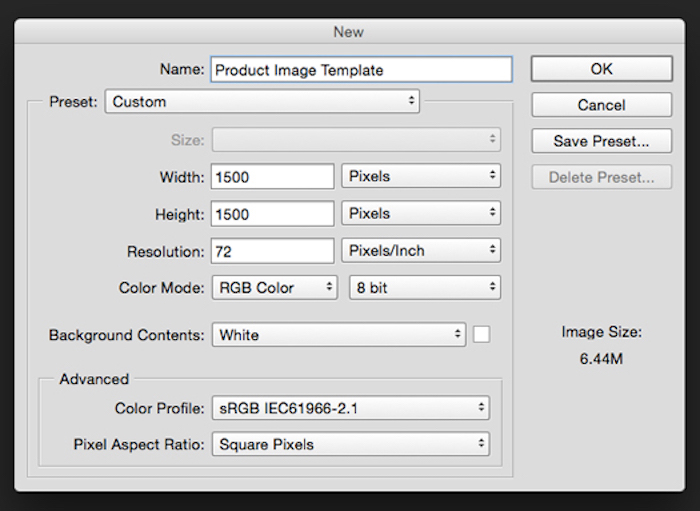This screenshot has width=700, height=511.
Task: Click the Name text field
Action: point(360,69)
